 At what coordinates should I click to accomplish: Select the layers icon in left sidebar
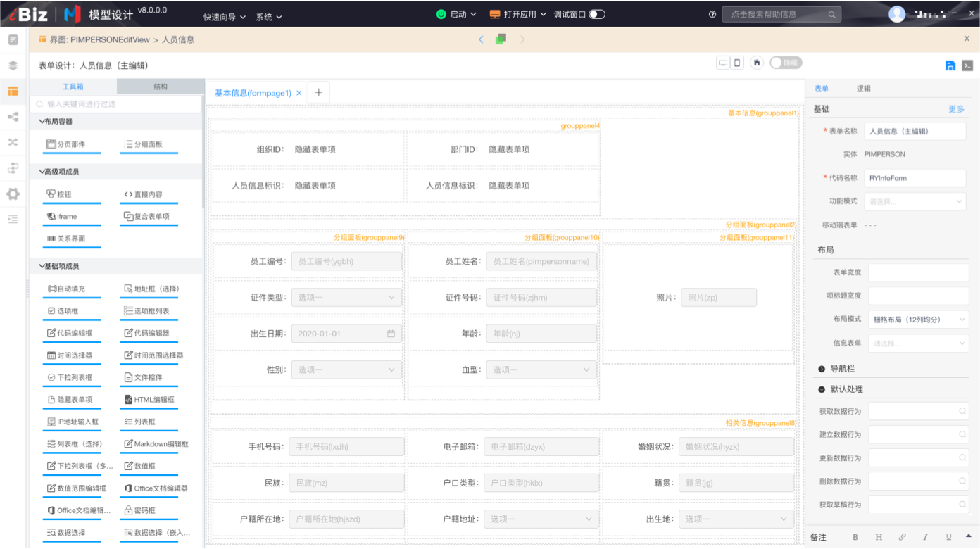(x=13, y=65)
